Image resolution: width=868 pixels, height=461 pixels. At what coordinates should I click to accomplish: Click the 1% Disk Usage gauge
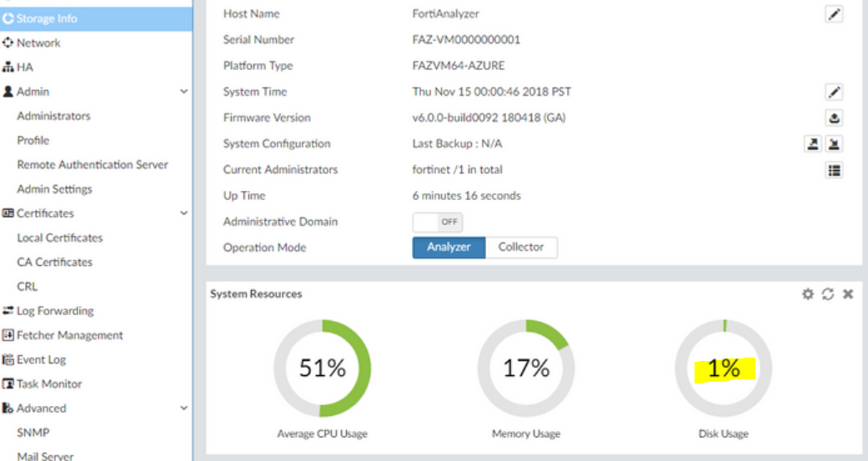(724, 368)
